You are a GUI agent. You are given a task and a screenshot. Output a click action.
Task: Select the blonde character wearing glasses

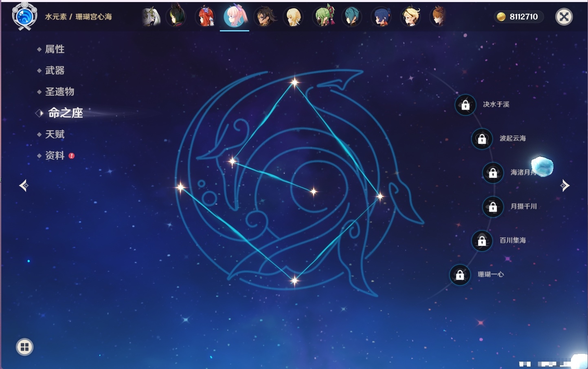pos(410,17)
